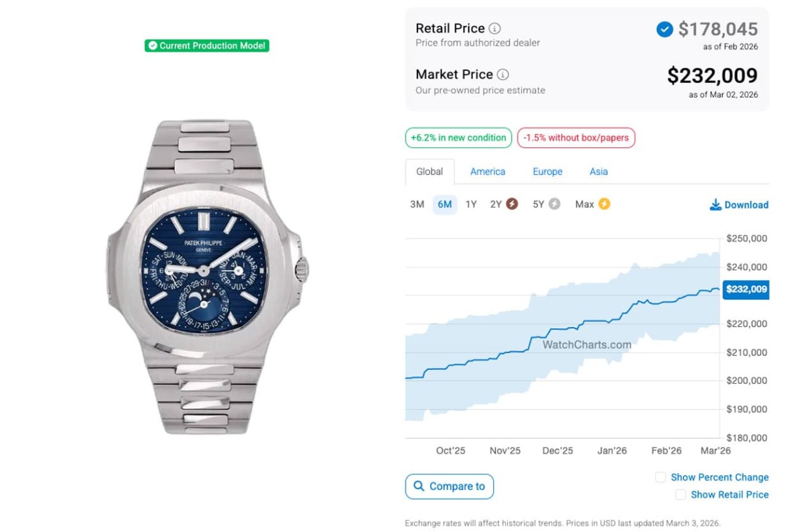Click the Compare to button
Viewport: 804px width, 532px height.
click(x=450, y=486)
